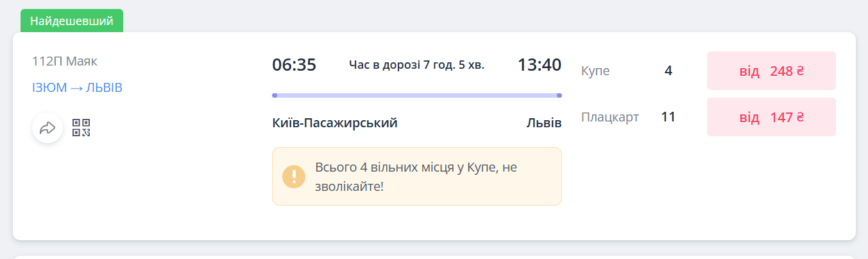Open the QR code icon
868x259 pixels.
coord(81,128)
